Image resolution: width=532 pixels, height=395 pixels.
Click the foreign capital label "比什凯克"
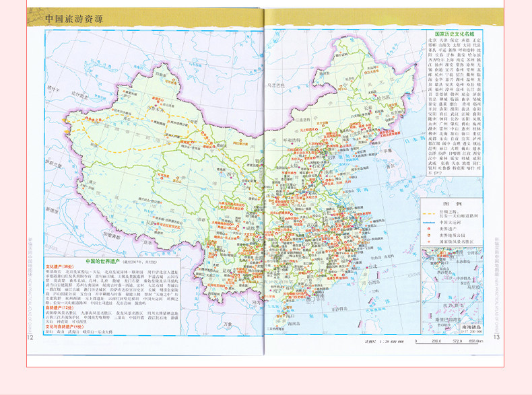(x=79, y=95)
